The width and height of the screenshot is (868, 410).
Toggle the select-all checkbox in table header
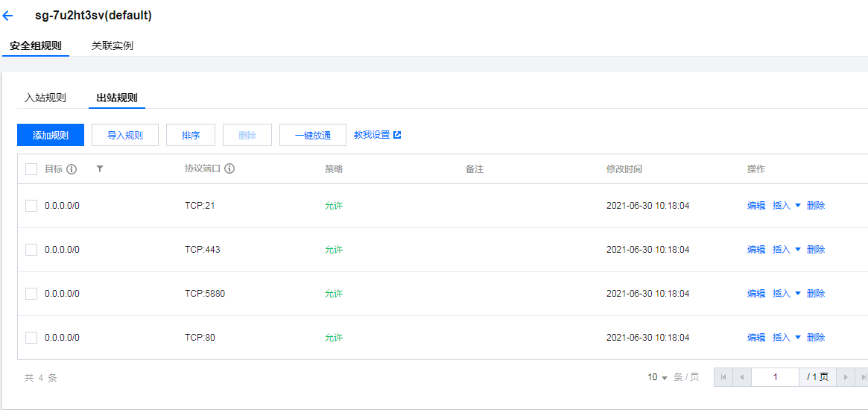[x=31, y=169]
